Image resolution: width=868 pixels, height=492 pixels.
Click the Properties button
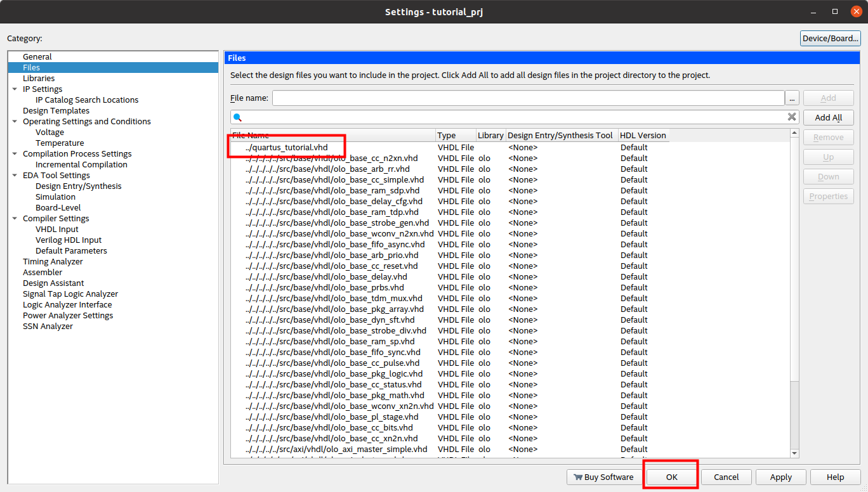[x=829, y=196]
